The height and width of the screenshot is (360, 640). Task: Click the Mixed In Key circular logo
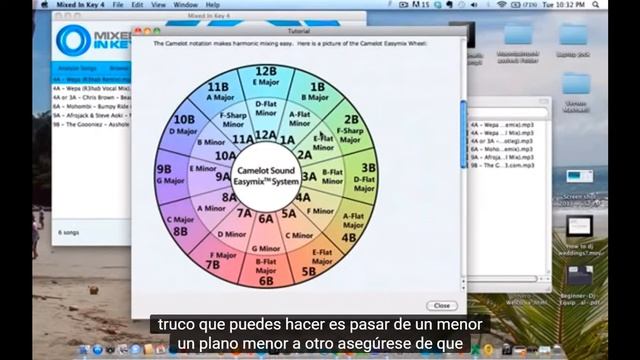tap(73, 40)
